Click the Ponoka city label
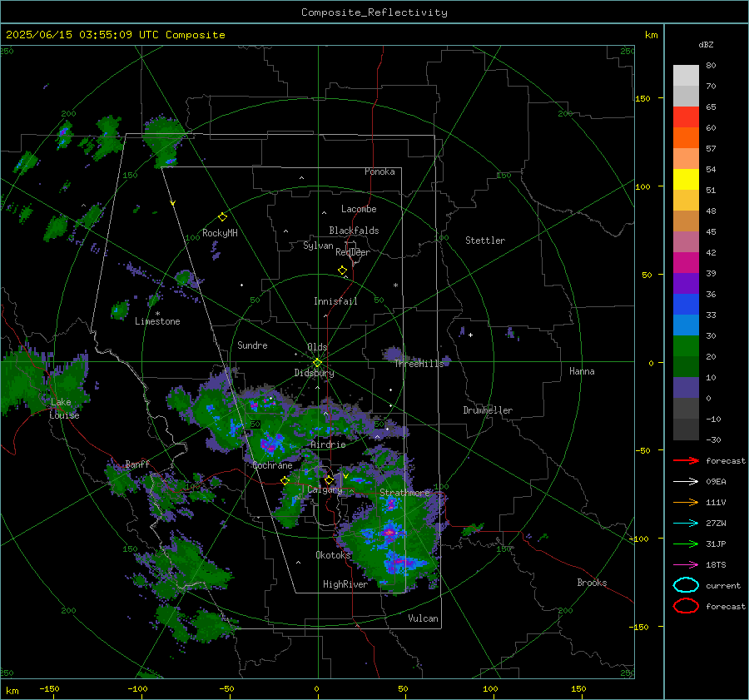Screen dimensions: 749x700 tap(379, 171)
